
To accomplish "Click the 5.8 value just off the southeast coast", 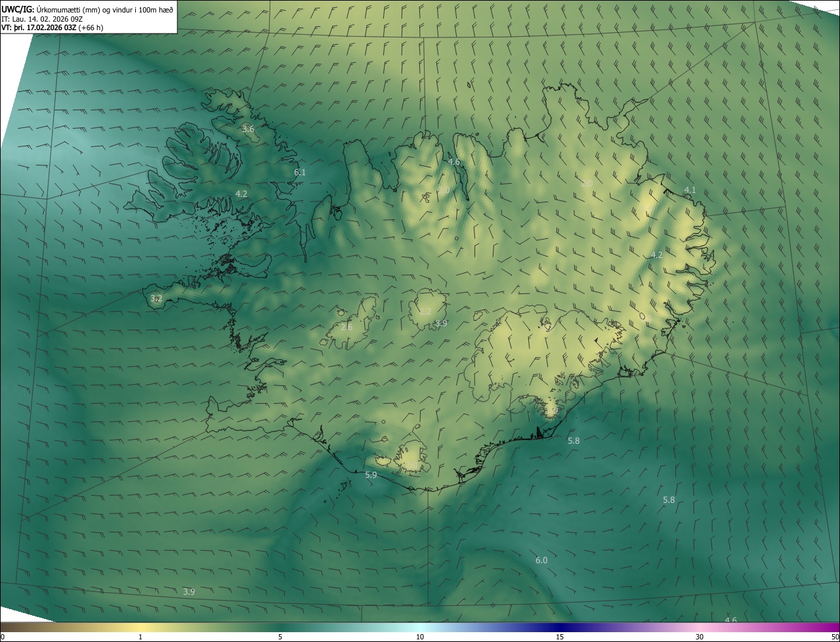I will click(x=574, y=441).
